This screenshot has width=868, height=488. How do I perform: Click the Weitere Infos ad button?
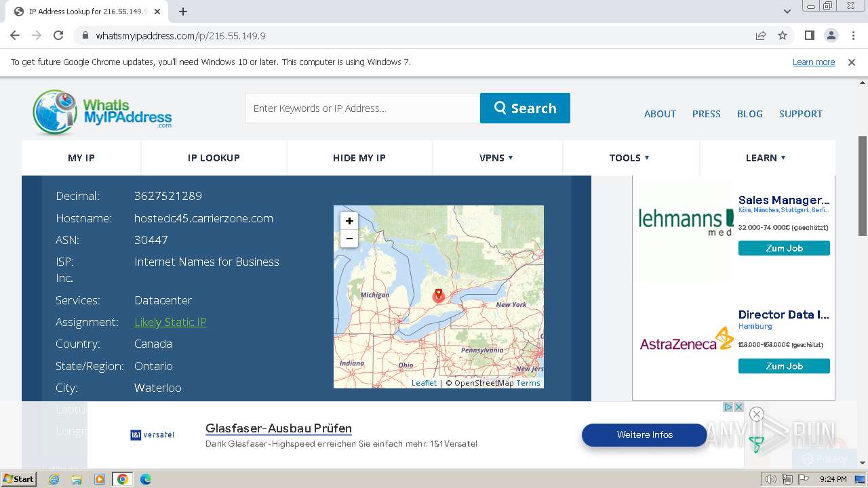click(644, 434)
